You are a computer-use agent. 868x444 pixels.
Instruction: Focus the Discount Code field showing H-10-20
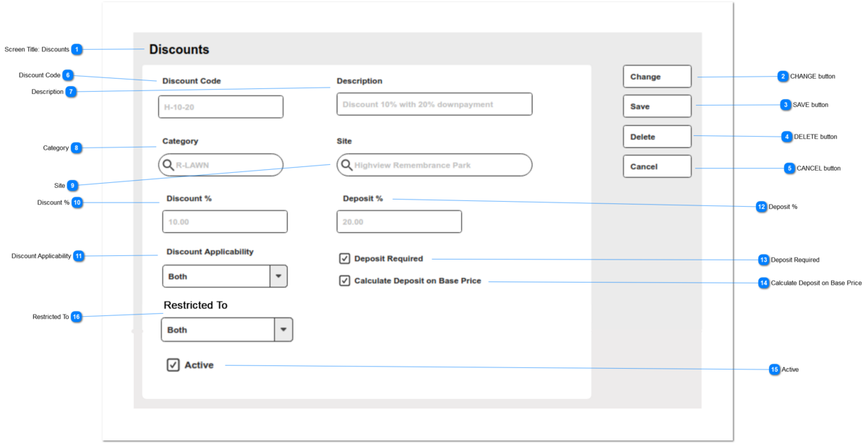(x=220, y=107)
